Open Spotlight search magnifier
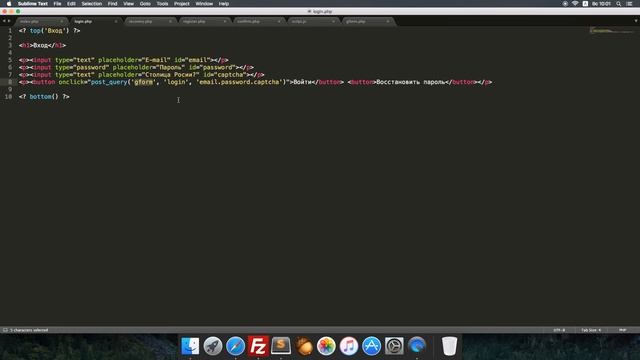The height and width of the screenshot is (360, 640). point(619,4)
